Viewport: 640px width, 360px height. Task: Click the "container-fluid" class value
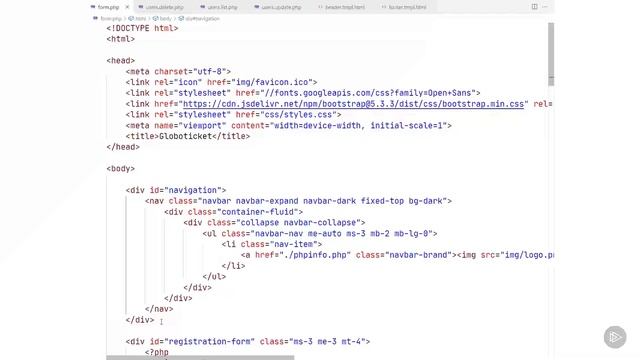(x=258, y=212)
